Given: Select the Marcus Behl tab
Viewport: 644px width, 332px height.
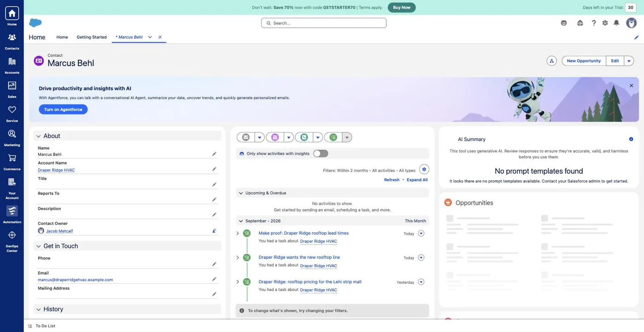Looking at the screenshot, I should click(129, 37).
